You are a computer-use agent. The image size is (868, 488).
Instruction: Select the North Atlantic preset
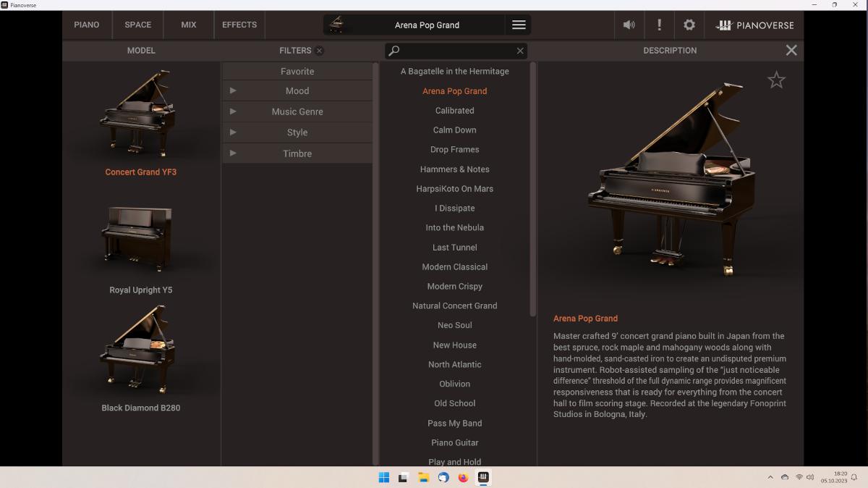[455, 365]
